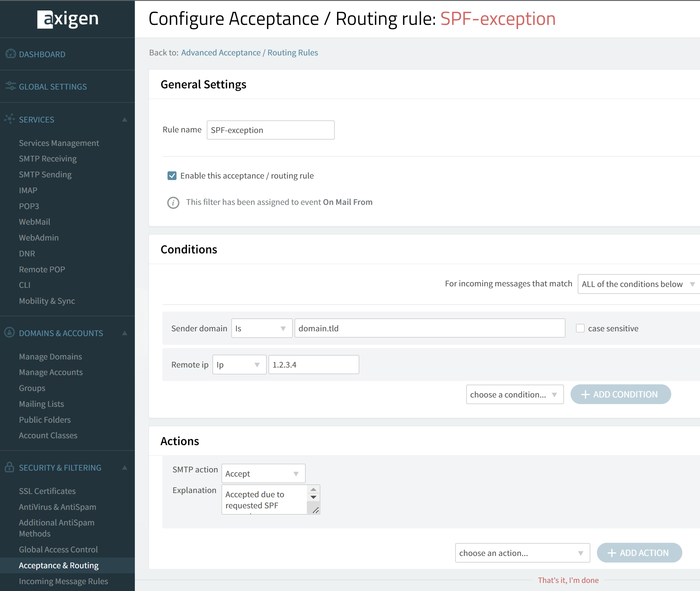The width and height of the screenshot is (700, 591).
Task: Click the Explanation scrollbar down arrow
Action: click(313, 497)
